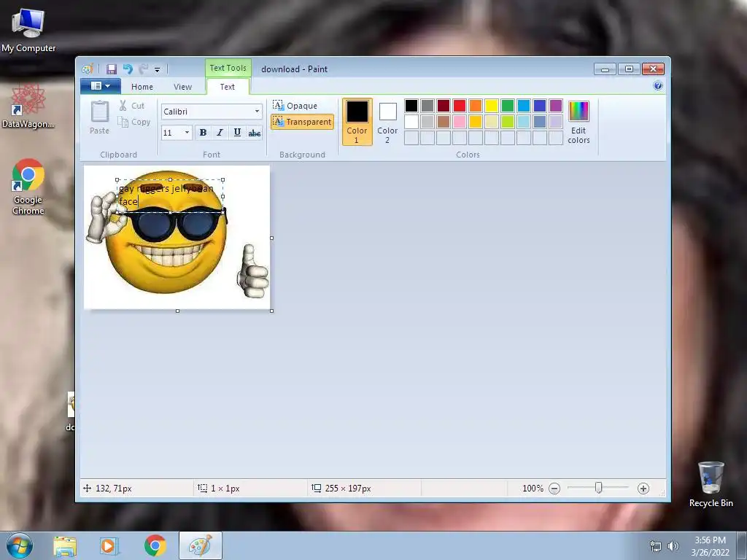Select Color 1 button
This screenshot has width=747, height=560.
click(357, 121)
